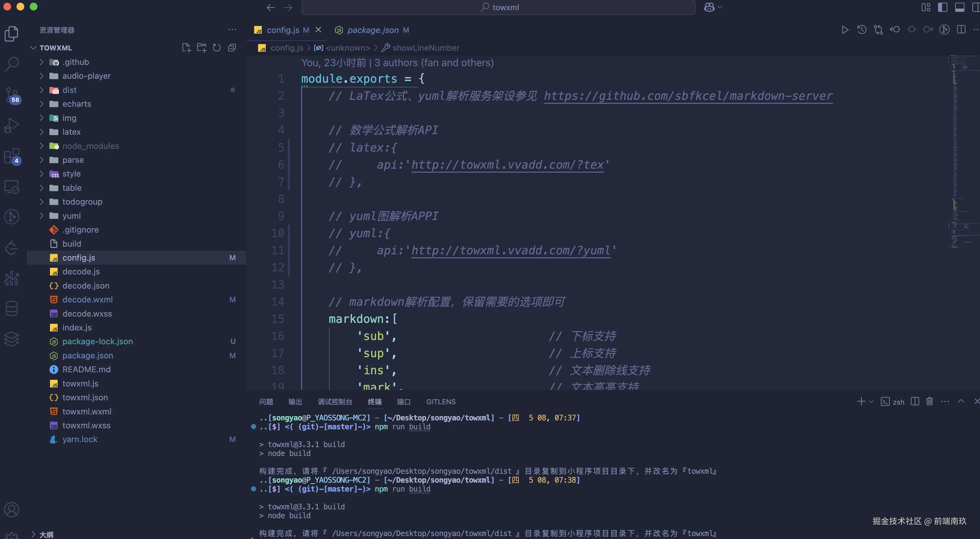Collapse all folders in explorer
Viewport: 980px width, 539px height.
(x=232, y=47)
